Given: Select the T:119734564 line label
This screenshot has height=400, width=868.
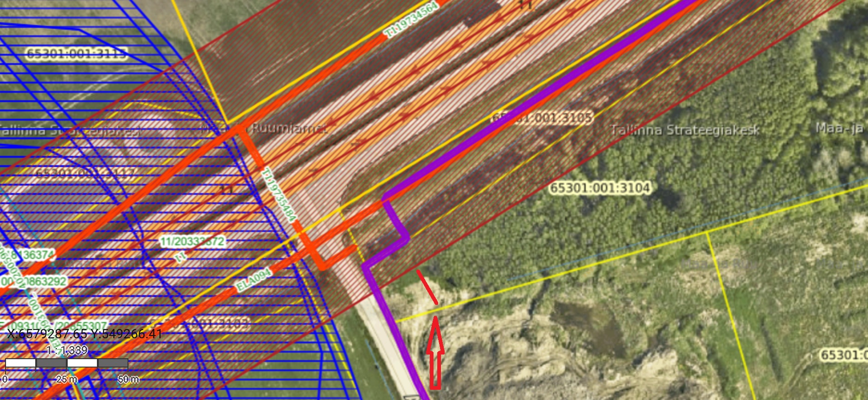Looking at the screenshot, I should [x=411, y=20].
